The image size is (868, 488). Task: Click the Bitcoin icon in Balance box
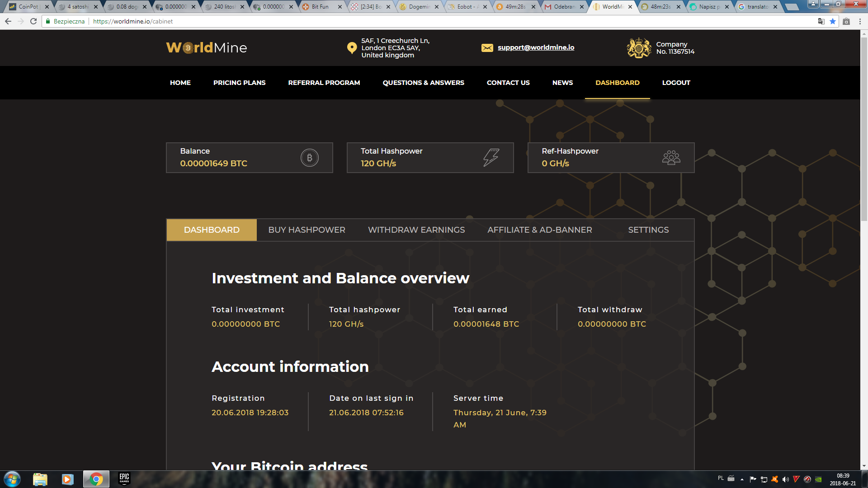(x=310, y=158)
